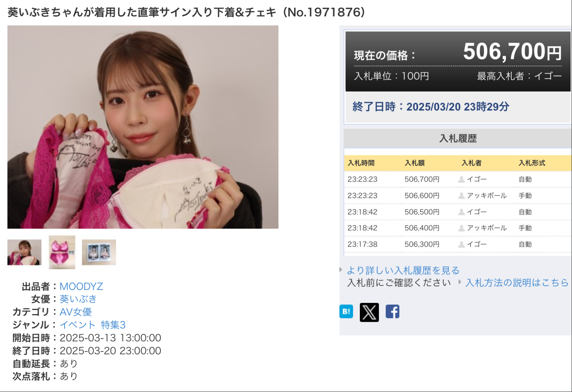Open the AV女優 category link
The width and height of the screenshot is (572, 392).
(76, 312)
